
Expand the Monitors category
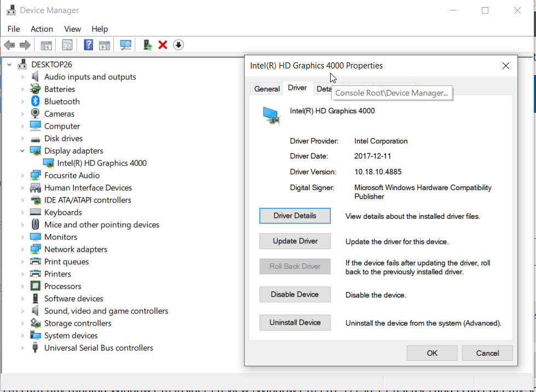pyautogui.click(x=22, y=237)
